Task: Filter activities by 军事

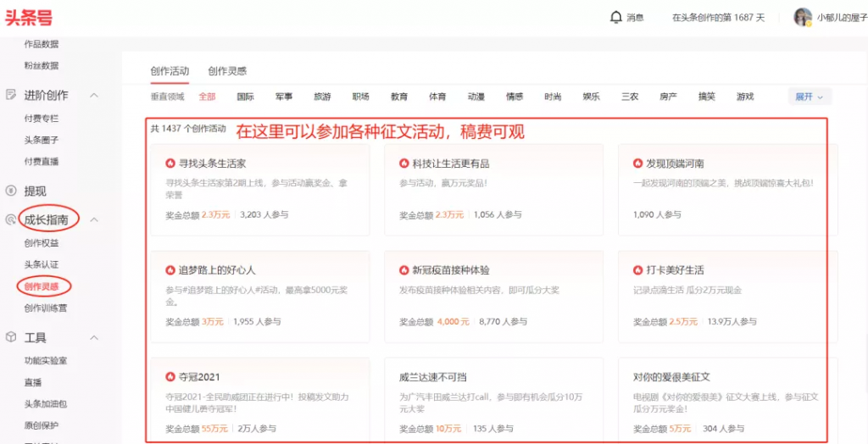Action: tap(284, 97)
